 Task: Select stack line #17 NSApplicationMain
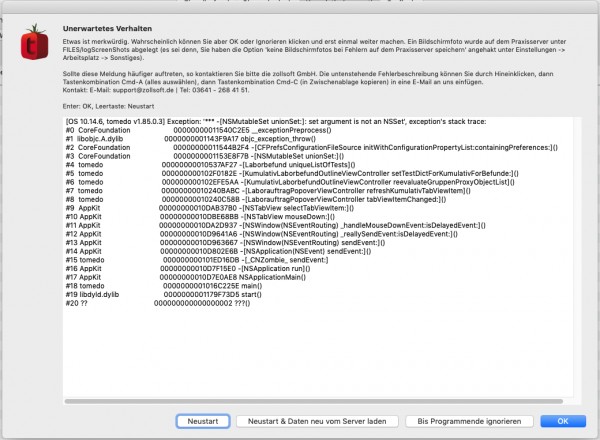[x=186, y=277]
